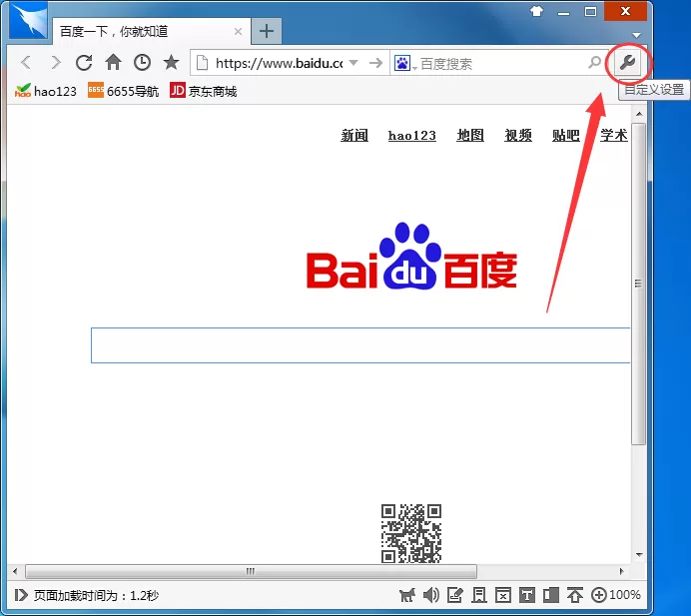Click the receipt-shaped status bar icon
691x616 pixels.
point(479,595)
